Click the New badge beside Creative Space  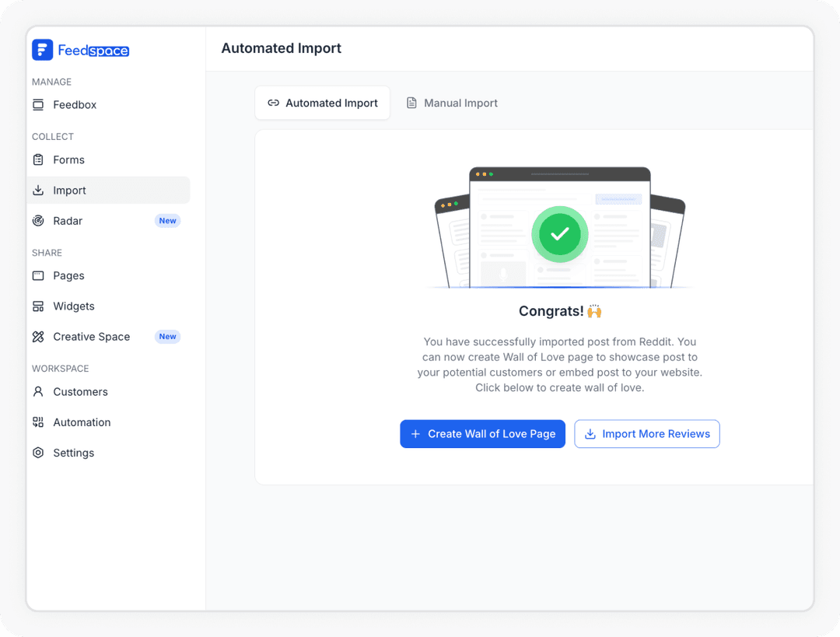[168, 337]
